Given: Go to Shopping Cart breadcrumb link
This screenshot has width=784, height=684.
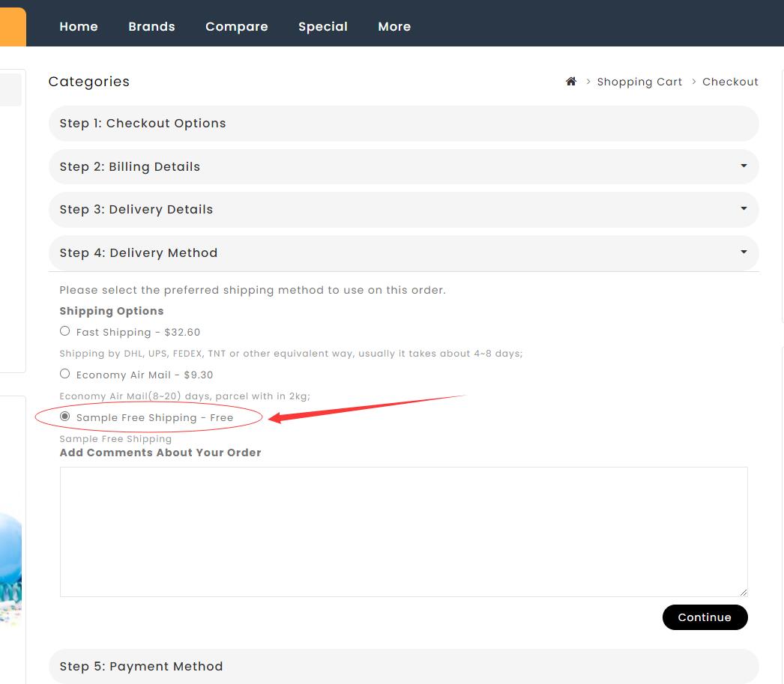Looking at the screenshot, I should 639,82.
